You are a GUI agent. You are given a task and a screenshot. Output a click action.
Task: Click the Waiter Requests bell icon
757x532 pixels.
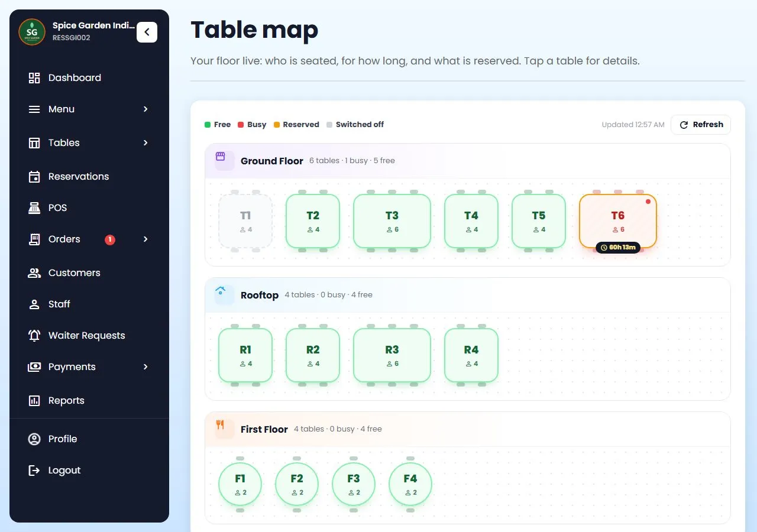point(34,336)
